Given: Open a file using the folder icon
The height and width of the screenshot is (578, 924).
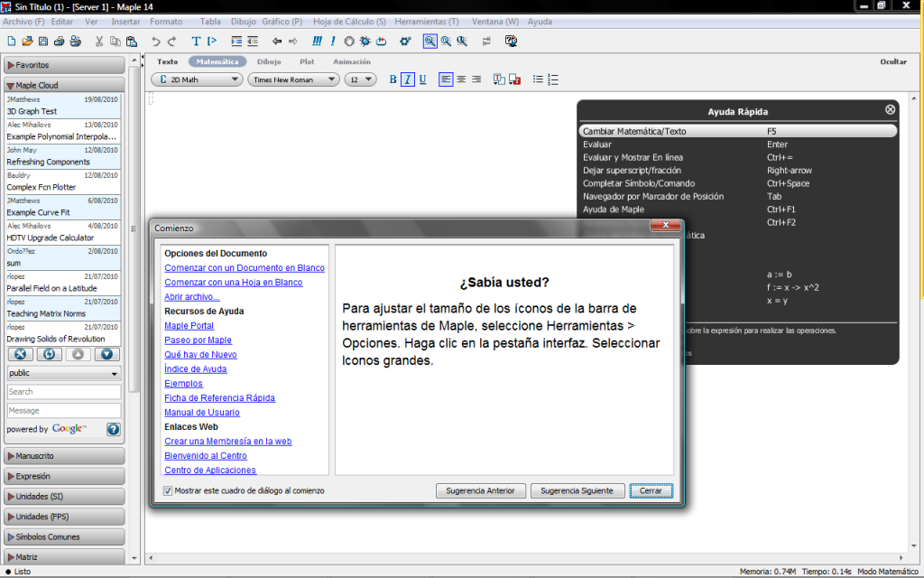Looking at the screenshot, I should coord(27,42).
